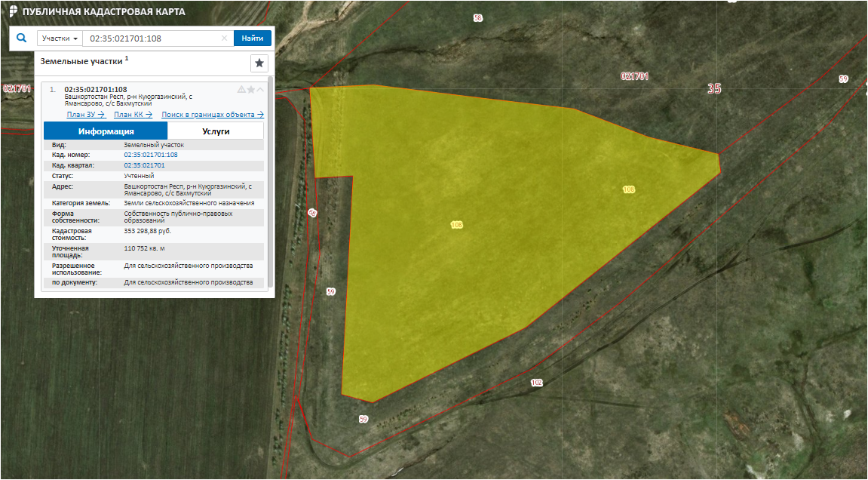Click cadastral number 02:35:021701:108 link

(151, 155)
